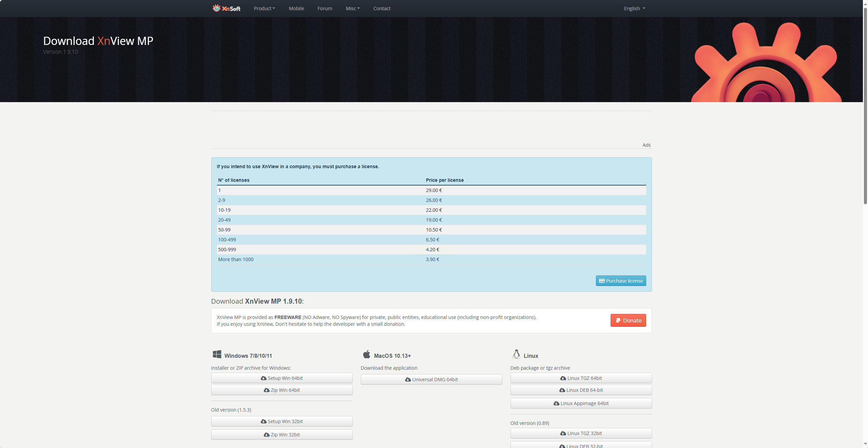Click the PayPal Donate button

[x=628, y=320]
